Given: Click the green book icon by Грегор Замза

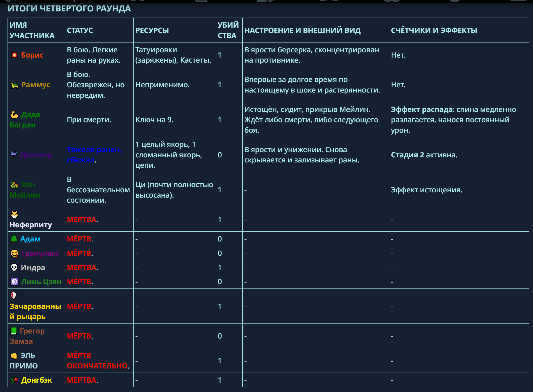Looking at the screenshot, I should click(14, 331).
